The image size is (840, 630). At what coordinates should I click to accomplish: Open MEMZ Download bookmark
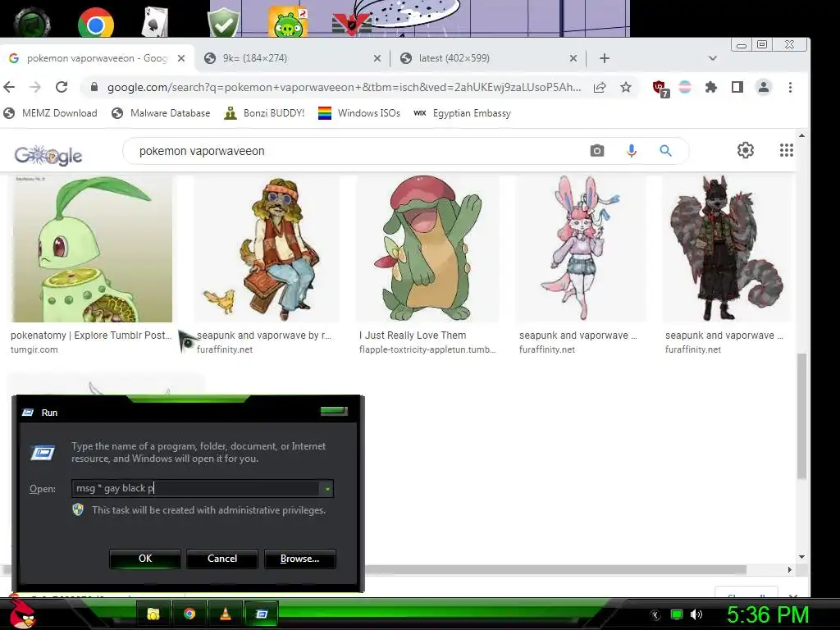pos(50,113)
